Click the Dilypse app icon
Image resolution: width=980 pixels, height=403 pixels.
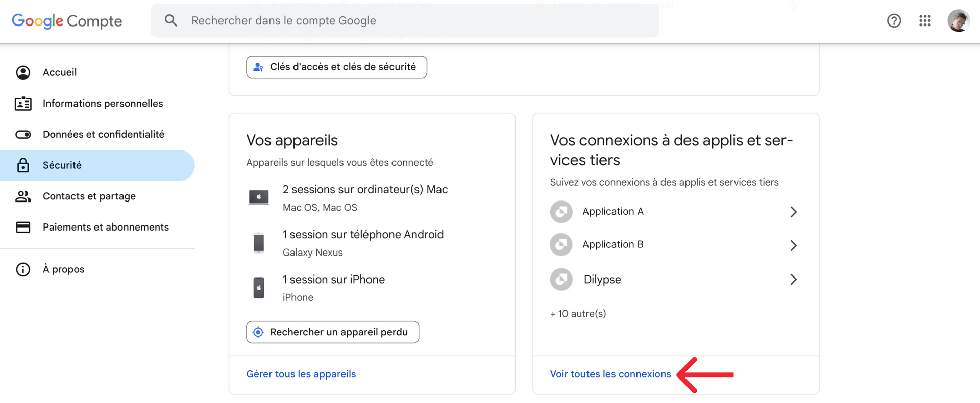coord(561,280)
